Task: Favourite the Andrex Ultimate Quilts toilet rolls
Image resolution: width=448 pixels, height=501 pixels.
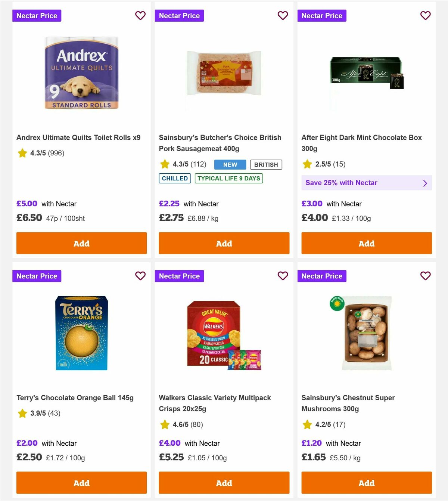Action: tap(140, 16)
